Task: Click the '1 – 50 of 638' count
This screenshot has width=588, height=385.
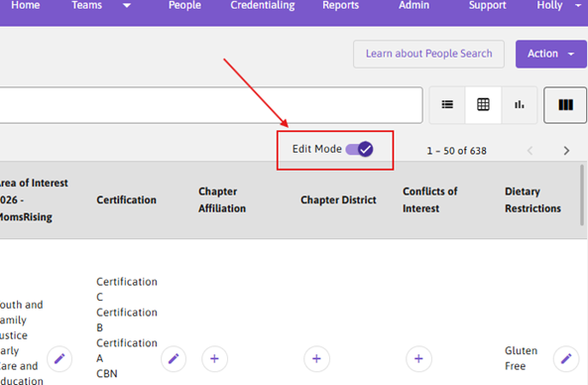Action: click(456, 151)
